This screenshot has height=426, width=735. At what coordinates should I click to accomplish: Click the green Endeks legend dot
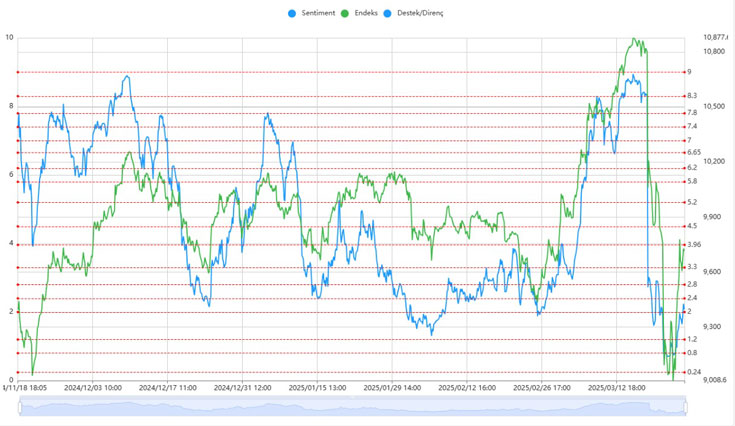pyautogui.click(x=346, y=13)
